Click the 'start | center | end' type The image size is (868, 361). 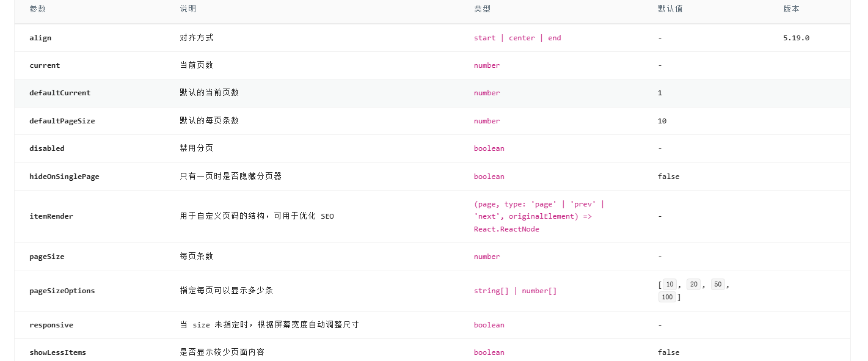point(517,38)
